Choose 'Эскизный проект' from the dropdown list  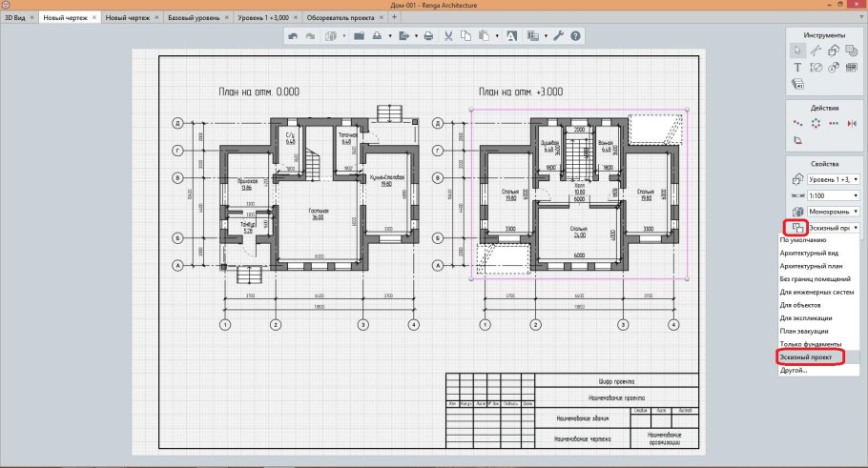pyautogui.click(x=806, y=356)
